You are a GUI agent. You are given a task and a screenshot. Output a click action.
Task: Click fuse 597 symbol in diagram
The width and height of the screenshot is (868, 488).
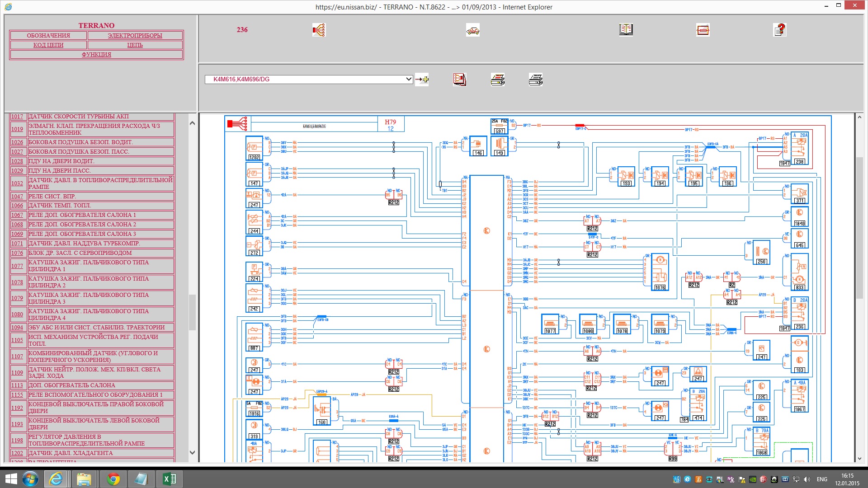499,127
